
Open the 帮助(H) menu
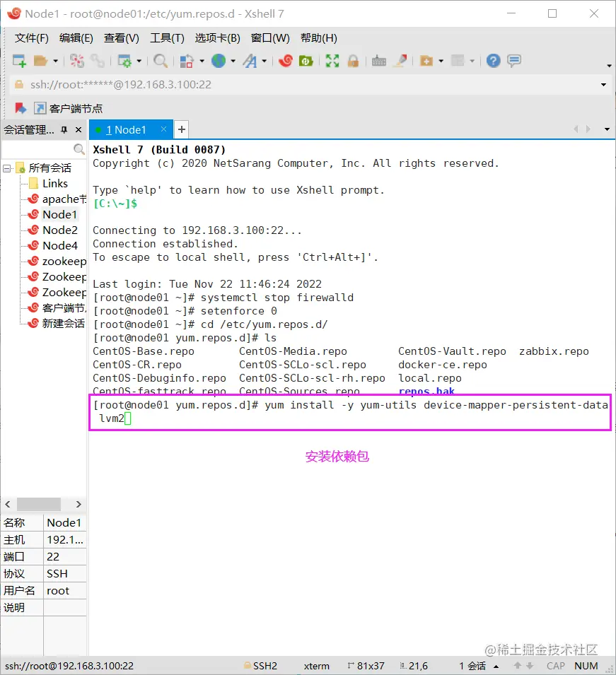319,38
